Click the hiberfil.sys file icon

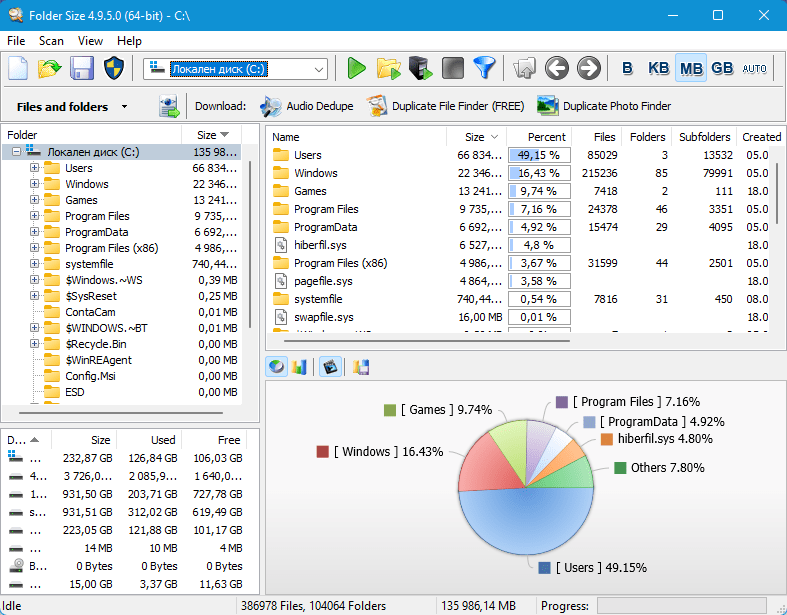click(281, 245)
